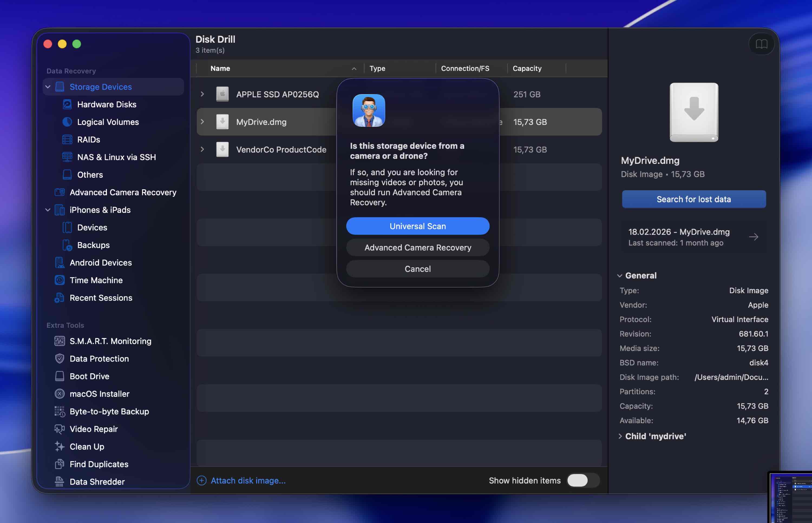Viewport: 812px width, 523px height.
Task: Click the VendorCo ProductCode drive icon
Action: [222, 150]
